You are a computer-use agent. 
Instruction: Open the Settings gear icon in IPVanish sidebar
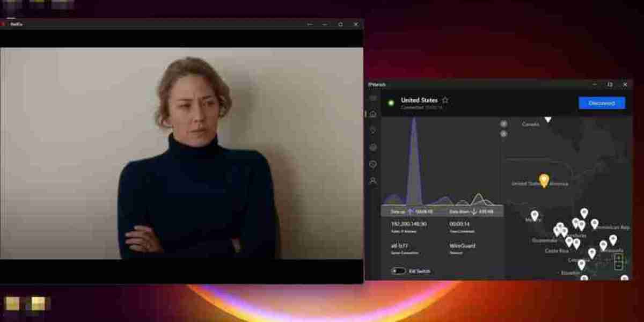(373, 147)
